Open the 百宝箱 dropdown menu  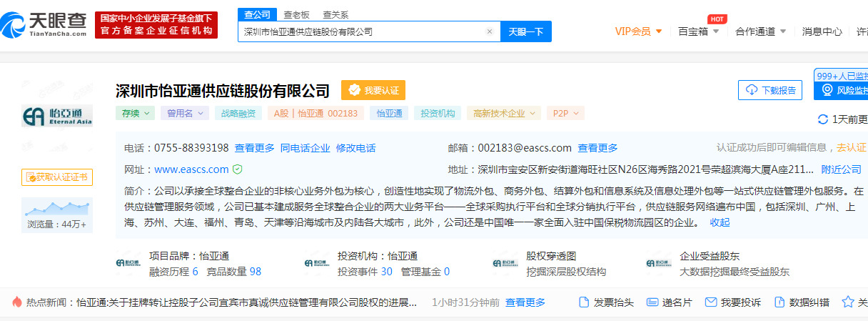698,31
